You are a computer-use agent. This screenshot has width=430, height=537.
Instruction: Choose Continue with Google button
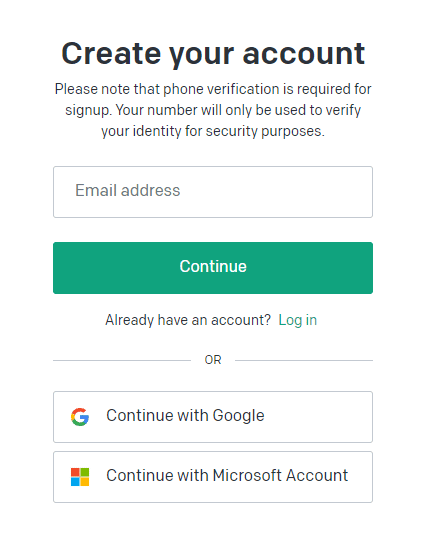[213, 417]
